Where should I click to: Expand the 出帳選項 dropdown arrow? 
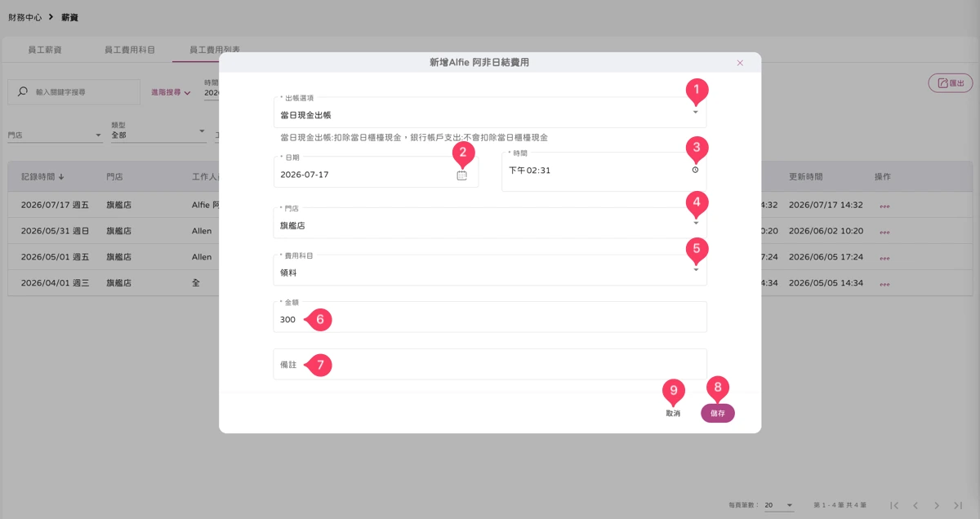696,113
